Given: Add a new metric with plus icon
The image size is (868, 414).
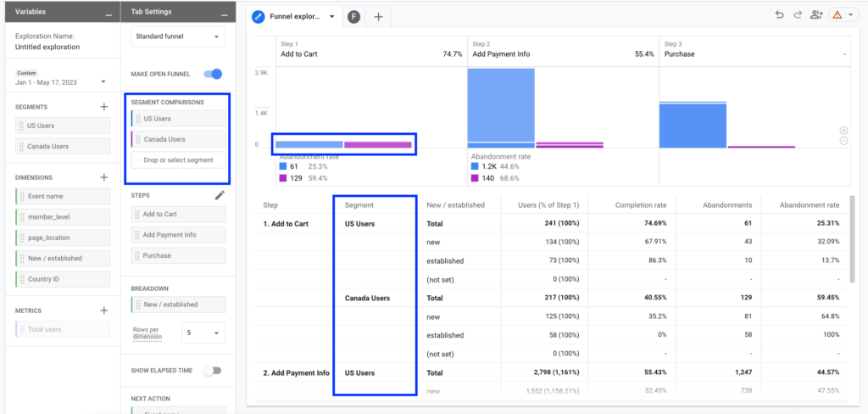Looking at the screenshot, I should (104, 310).
